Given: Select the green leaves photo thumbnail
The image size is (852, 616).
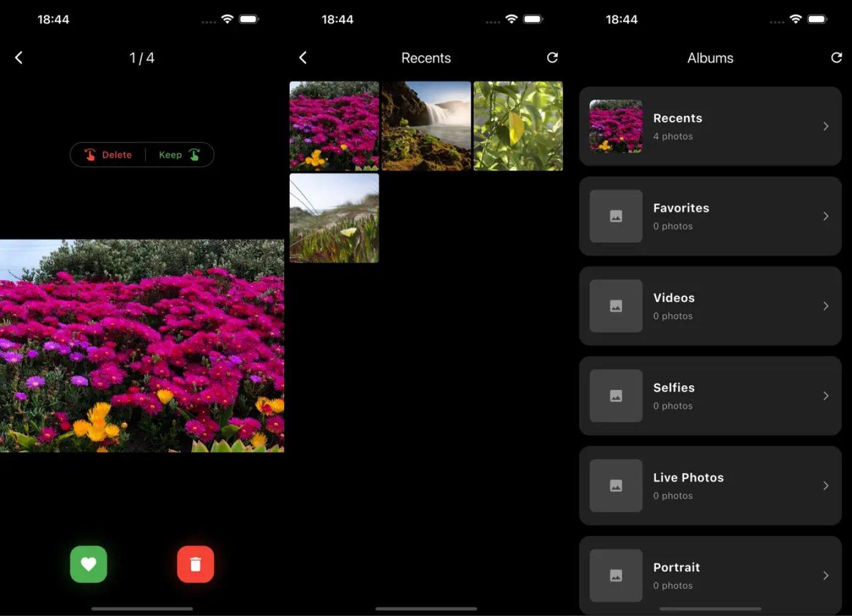Looking at the screenshot, I should point(518,126).
